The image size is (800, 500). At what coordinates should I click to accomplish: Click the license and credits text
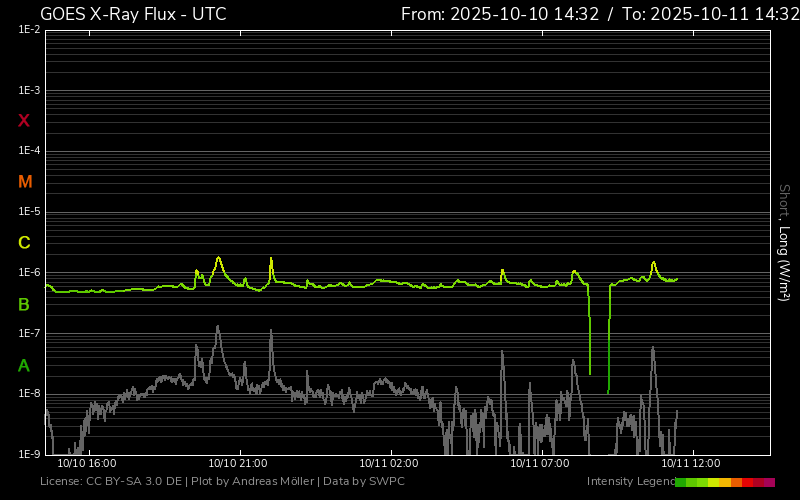tap(222, 482)
